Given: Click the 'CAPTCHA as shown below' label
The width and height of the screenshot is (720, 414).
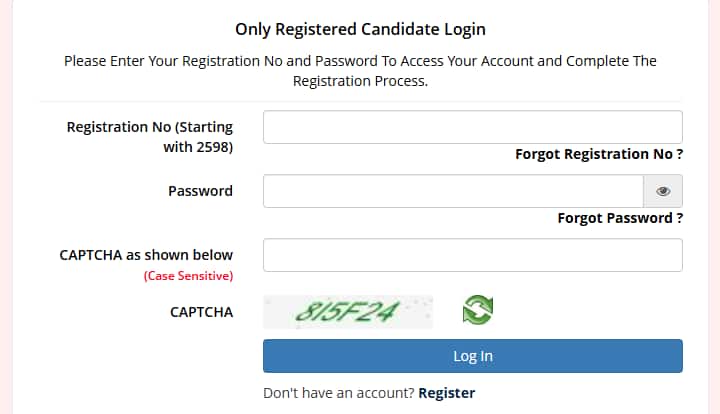Looking at the screenshot, I should 146,255.
